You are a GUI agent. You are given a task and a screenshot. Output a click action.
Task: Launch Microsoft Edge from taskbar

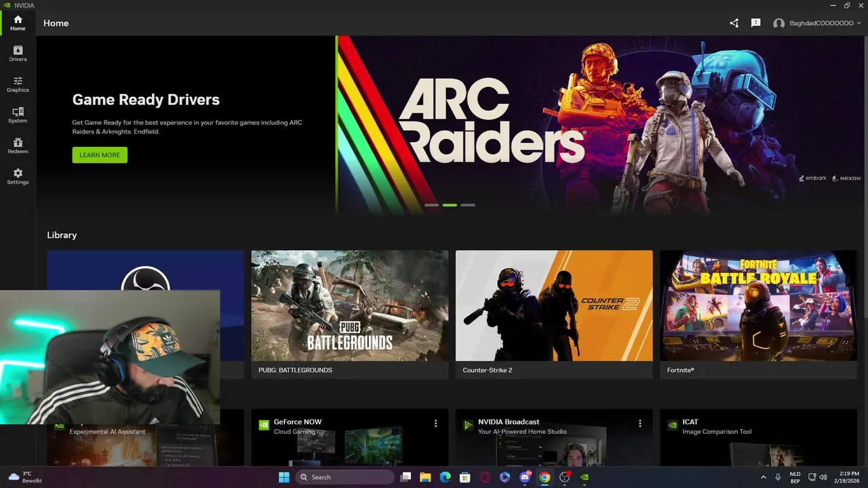445,477
